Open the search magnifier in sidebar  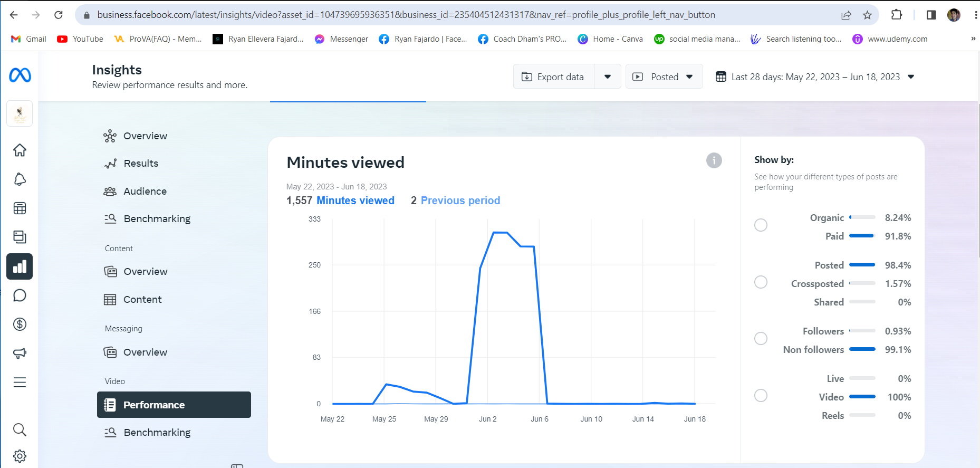[x=20, y=430]
